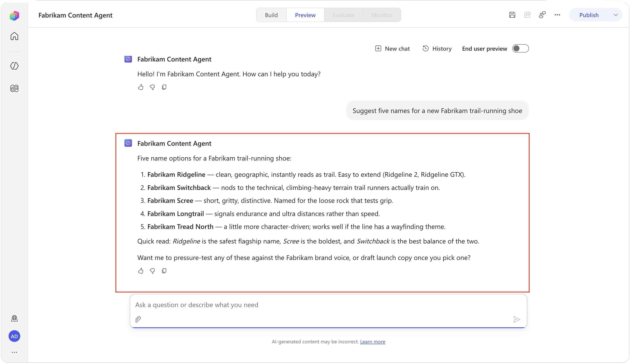630x364 pixels.
Task: Click the 'Quick read' summary line
Action: point(308,241)
